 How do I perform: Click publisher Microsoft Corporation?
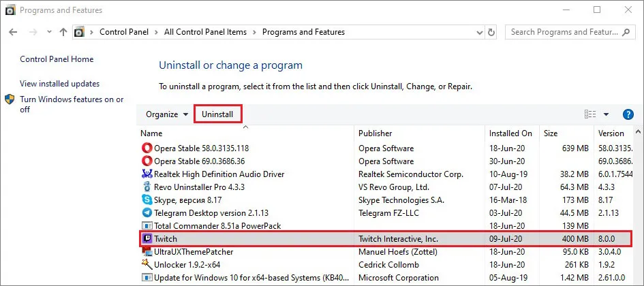pyautogui.click(x=399, y=278)
